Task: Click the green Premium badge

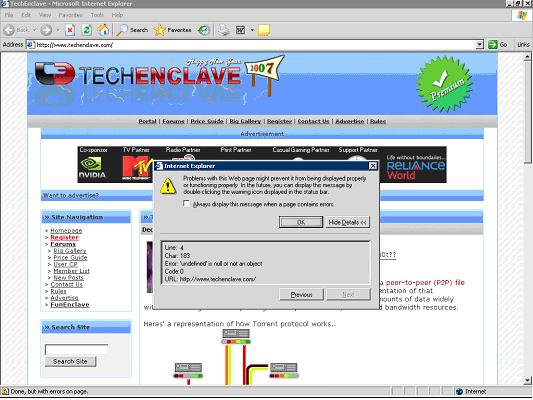Action: pos(445,85)
